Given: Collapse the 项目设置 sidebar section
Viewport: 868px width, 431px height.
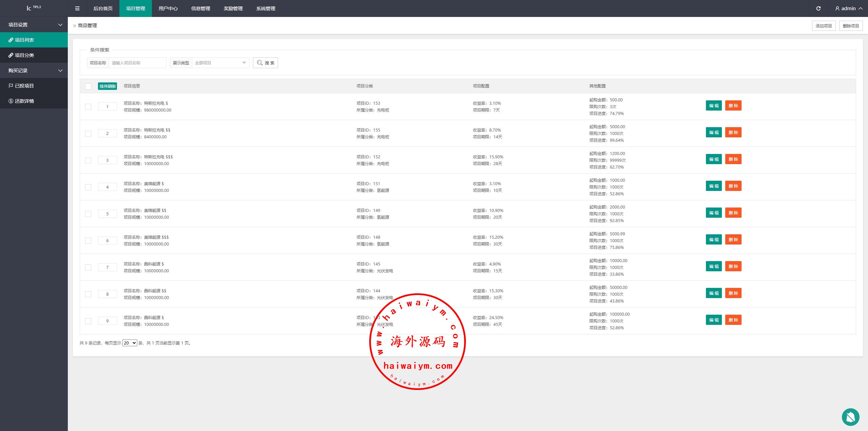Looking at the screenshot, I should pos(34,25).
